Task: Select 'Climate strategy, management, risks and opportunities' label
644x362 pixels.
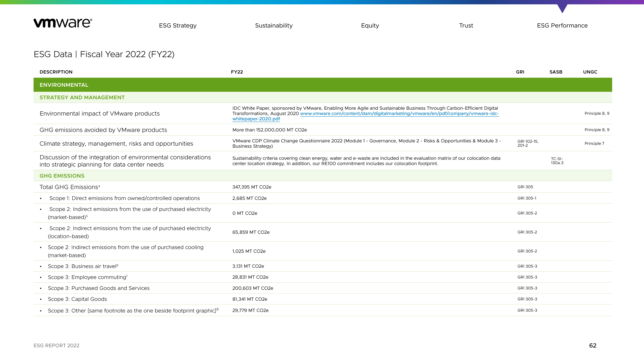Action: (x=116, y=144)
